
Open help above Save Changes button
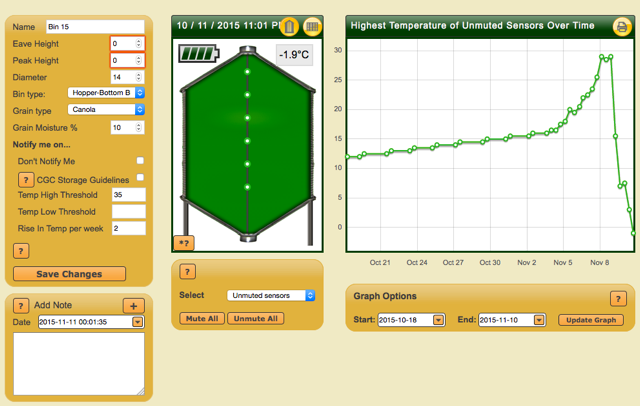pos(21,251)
